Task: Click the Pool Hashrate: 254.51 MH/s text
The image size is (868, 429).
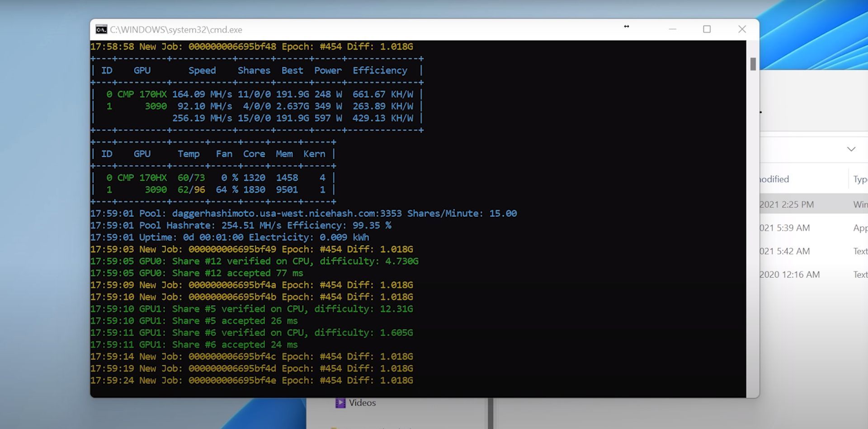Action: (210, 225)
